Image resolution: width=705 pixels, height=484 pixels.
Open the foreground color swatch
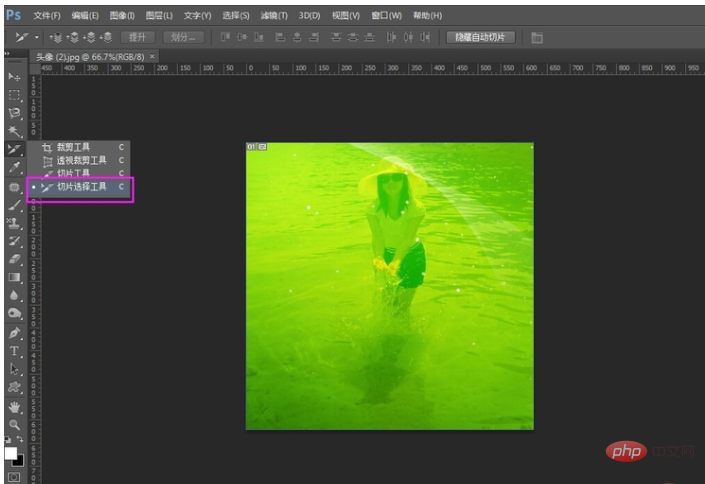[x=11, y=453]
